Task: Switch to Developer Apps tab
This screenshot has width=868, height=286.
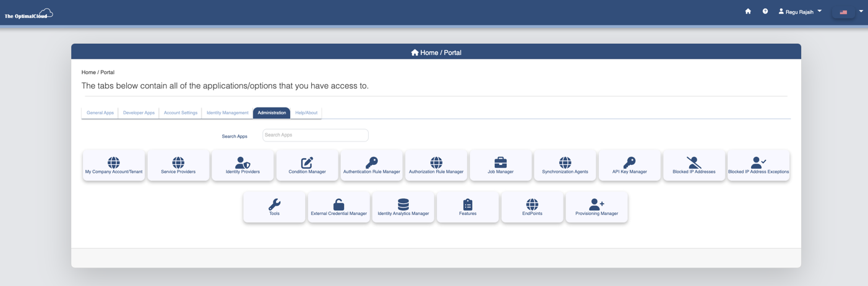Action: (x=139, y=113)
